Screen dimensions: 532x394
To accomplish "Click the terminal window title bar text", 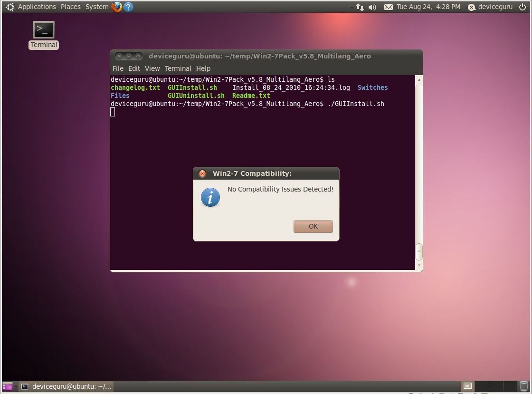I will [259, 56].
